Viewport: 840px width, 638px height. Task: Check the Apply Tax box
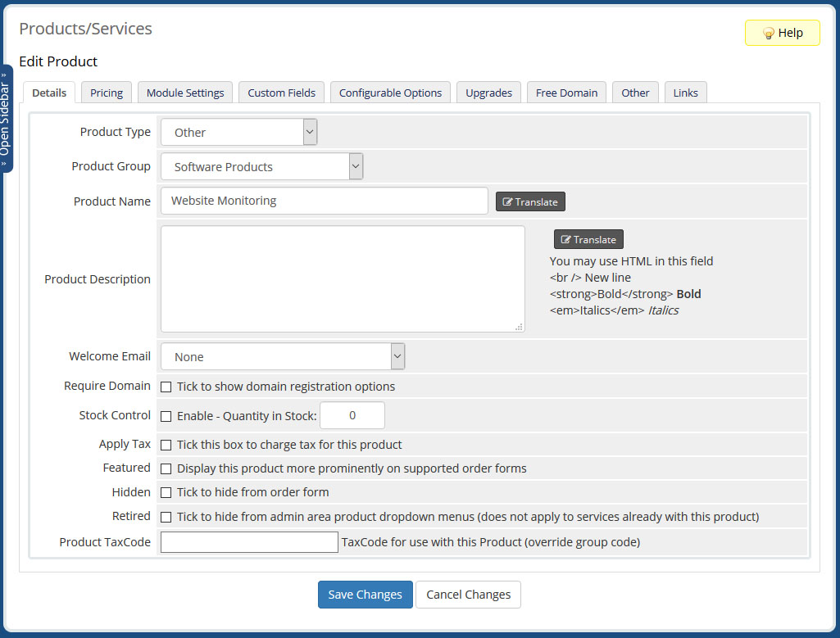pyautogui.click(x=166, y=445)
